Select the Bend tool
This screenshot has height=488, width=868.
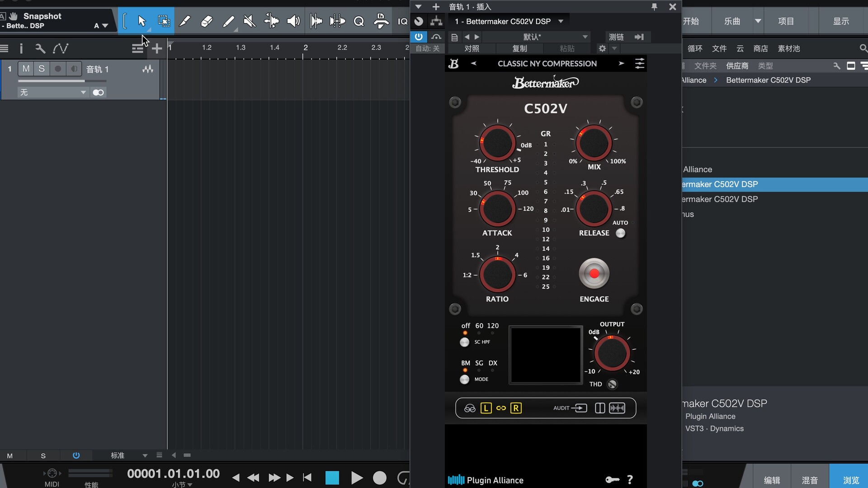point(271,21)
